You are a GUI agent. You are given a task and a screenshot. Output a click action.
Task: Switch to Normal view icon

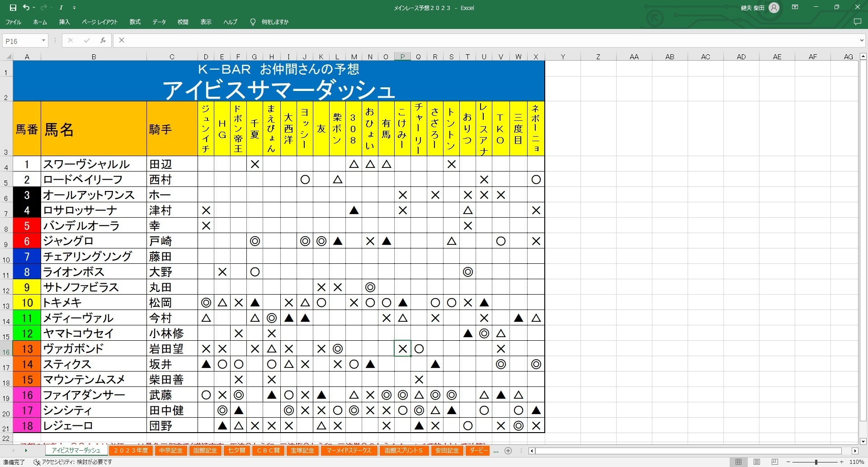coord(738,462)
